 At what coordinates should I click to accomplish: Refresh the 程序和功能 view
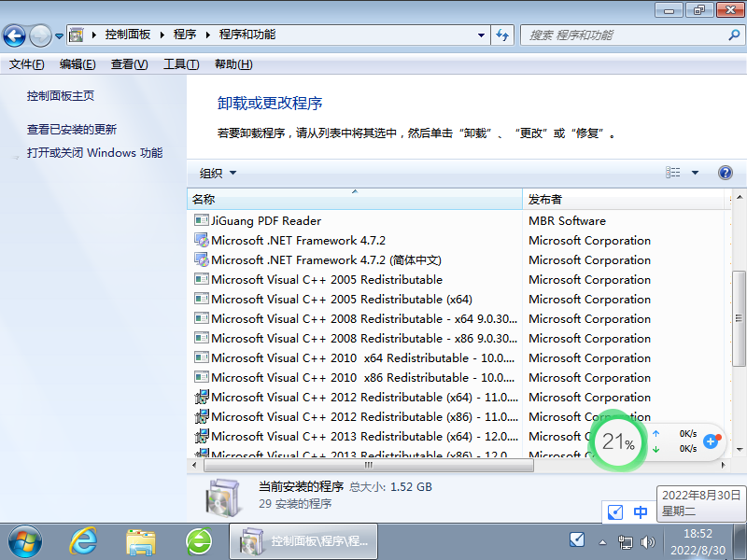(502, 35)
